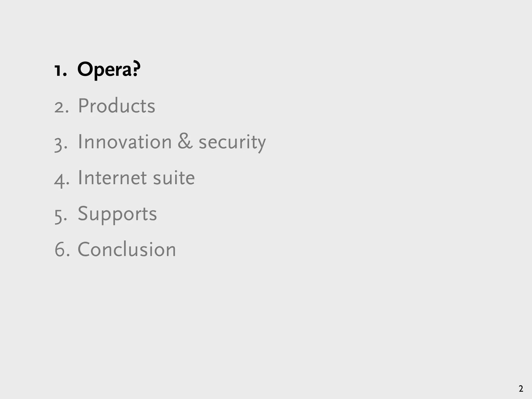Viewport: 532px width, 399px height.
Task: Select the "Supports" agenda item
Action: 117,214
